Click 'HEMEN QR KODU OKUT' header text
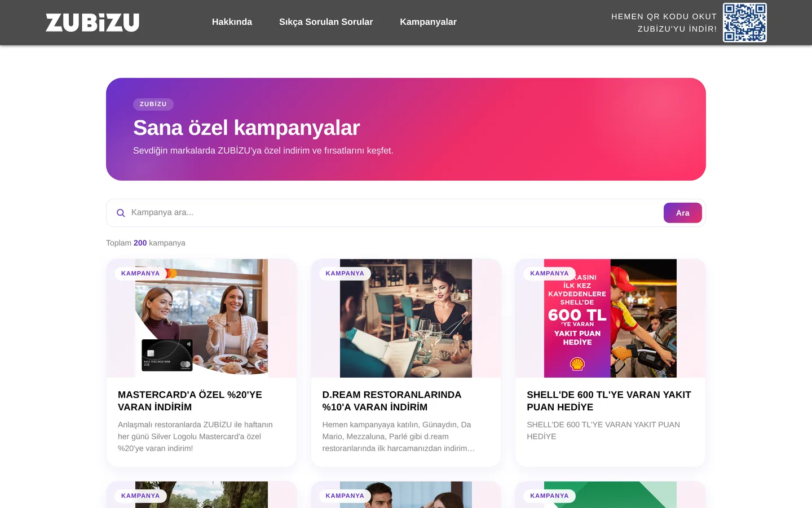812x508 pixels. (664, 16)
